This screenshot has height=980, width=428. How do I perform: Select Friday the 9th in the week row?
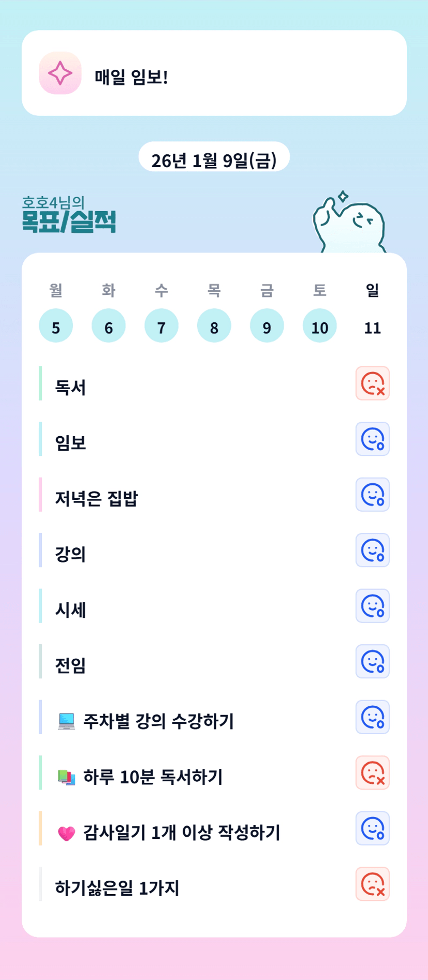pyautogui.click(x=267, y=326)
